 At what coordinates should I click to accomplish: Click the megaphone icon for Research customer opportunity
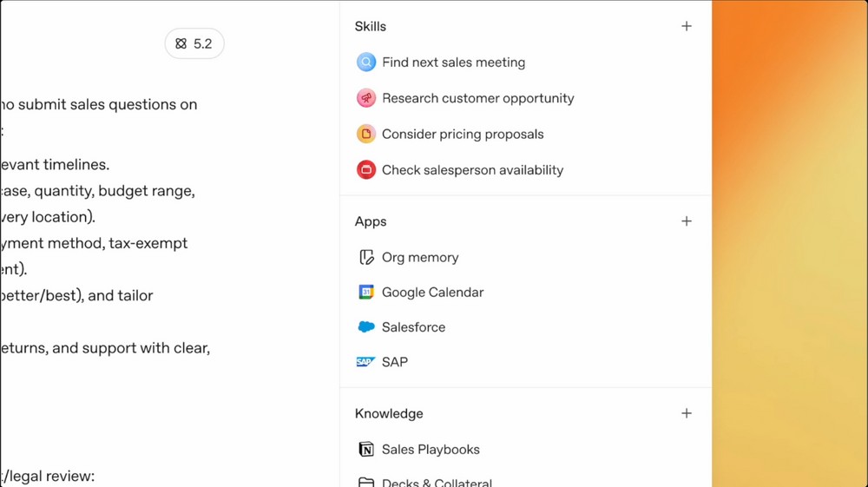point(366,98)
